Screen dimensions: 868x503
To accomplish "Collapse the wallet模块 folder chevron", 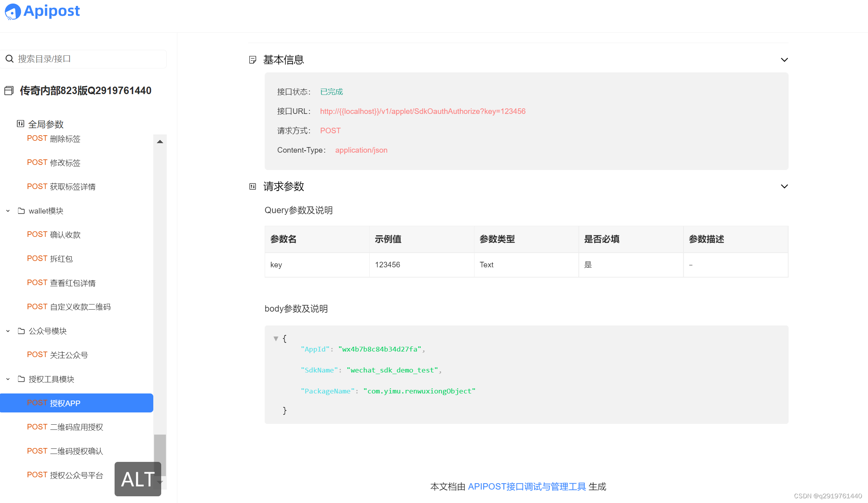I will 8,211.
